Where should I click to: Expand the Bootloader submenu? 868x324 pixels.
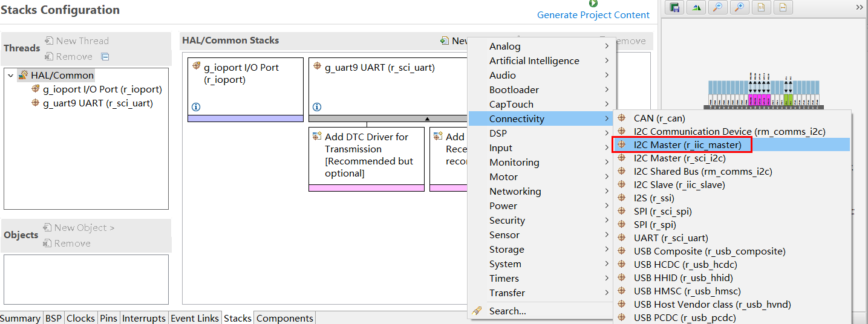[542, 89]
